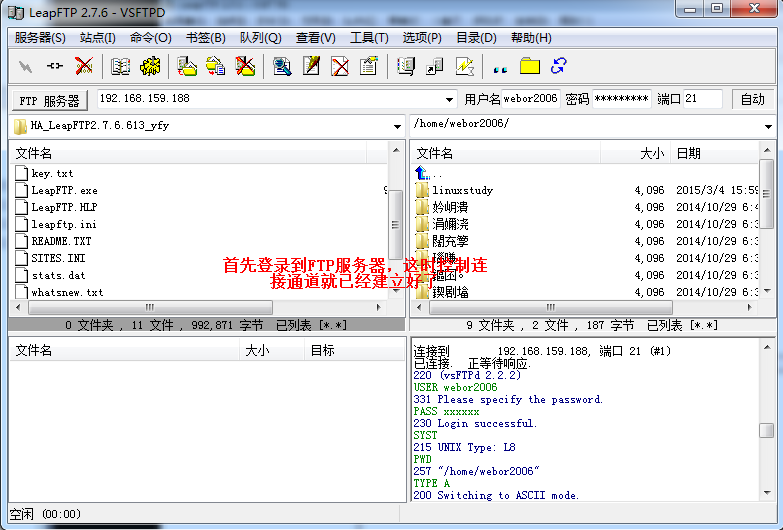This screenshot has width=783, height=530.
Task: Click the blue refresh arrows icon
Action: coord(558,66)
